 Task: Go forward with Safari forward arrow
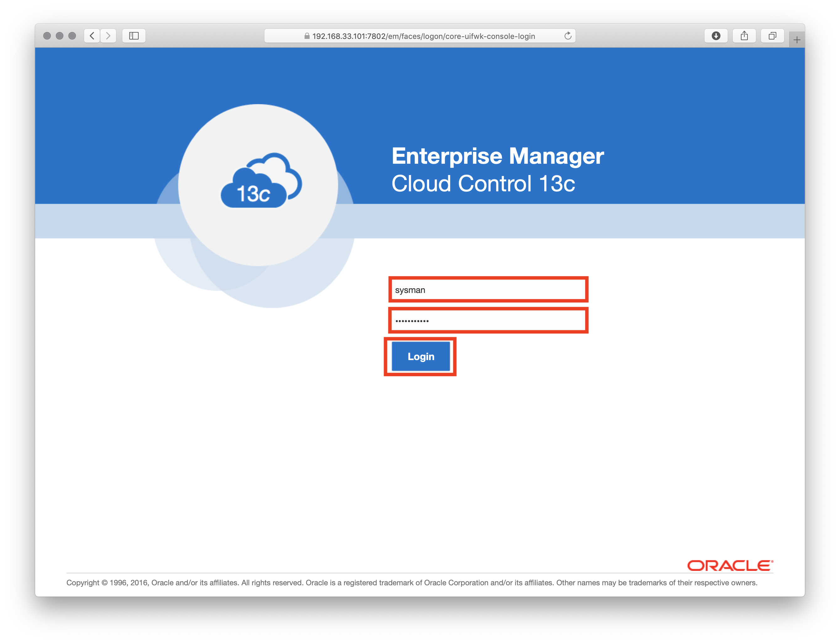pos(108,35)
